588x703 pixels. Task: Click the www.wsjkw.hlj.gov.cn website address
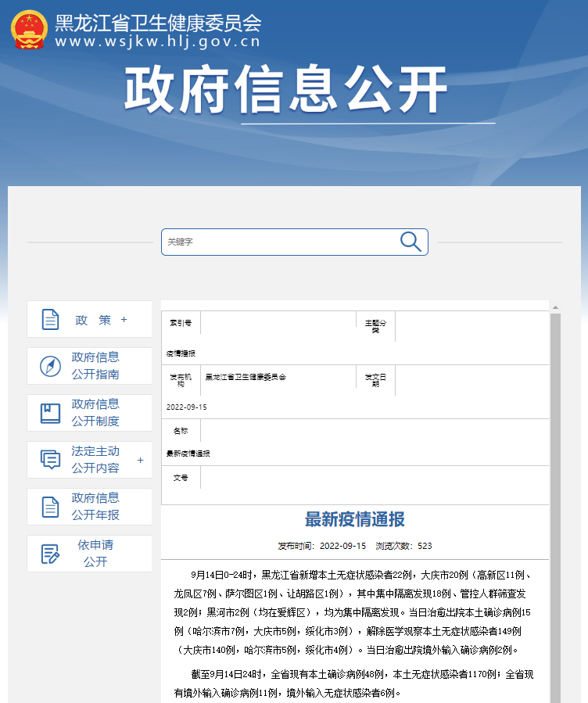pos(158,42)
